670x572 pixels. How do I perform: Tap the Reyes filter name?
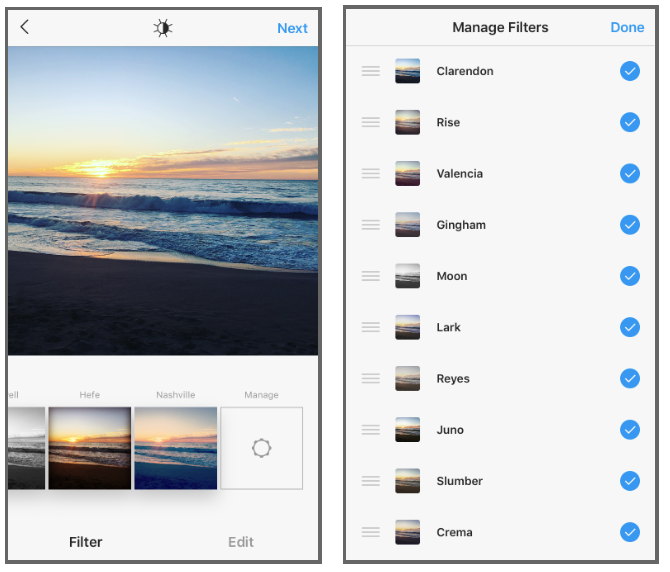point(453,379)
